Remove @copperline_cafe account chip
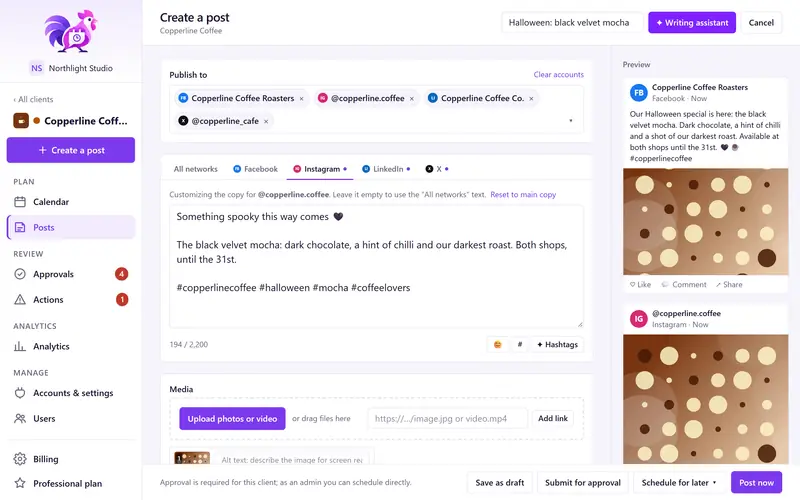The width and height of the screenshot is (800, 500). (x=266, y=121)
